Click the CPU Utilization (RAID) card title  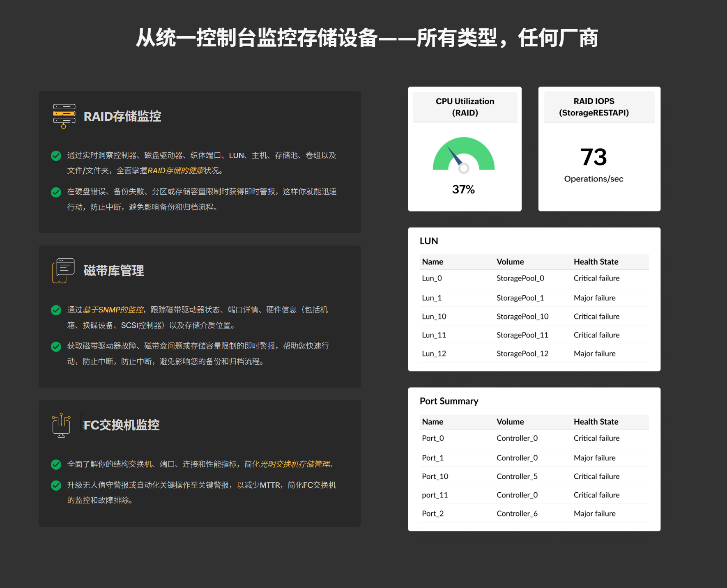[x=465, y=107]
